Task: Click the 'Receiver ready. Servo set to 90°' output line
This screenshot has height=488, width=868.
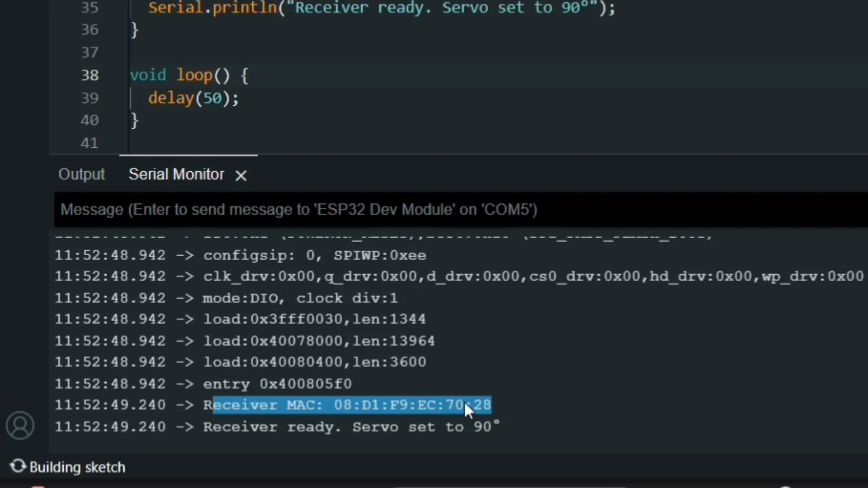Action: [x=351, y=427]
